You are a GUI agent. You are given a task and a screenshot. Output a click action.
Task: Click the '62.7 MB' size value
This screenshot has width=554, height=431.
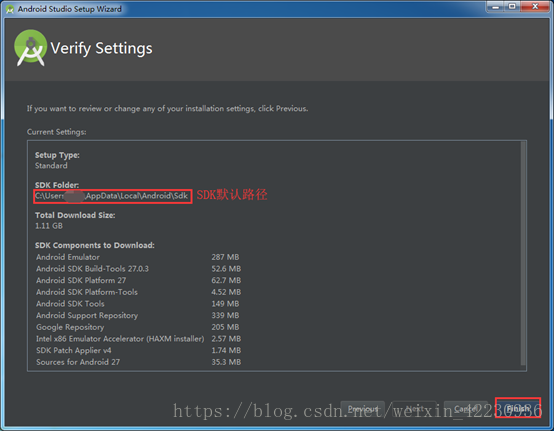tap(226, 281)
